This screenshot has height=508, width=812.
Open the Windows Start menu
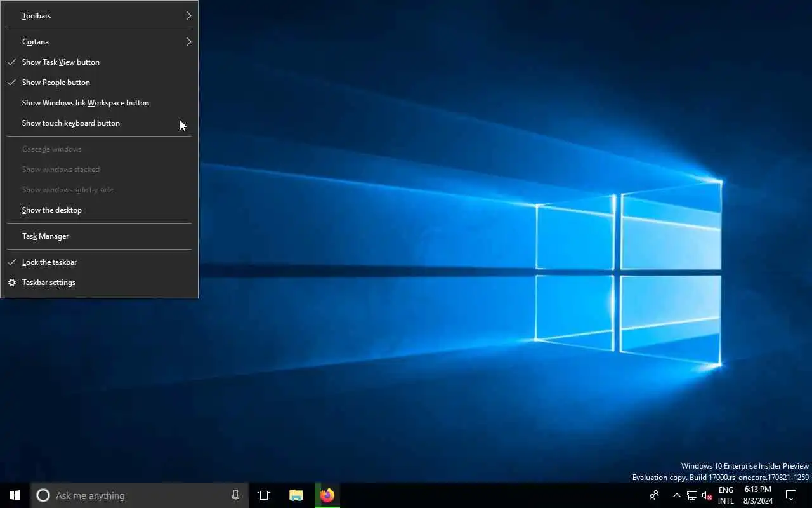coord(15,495)
